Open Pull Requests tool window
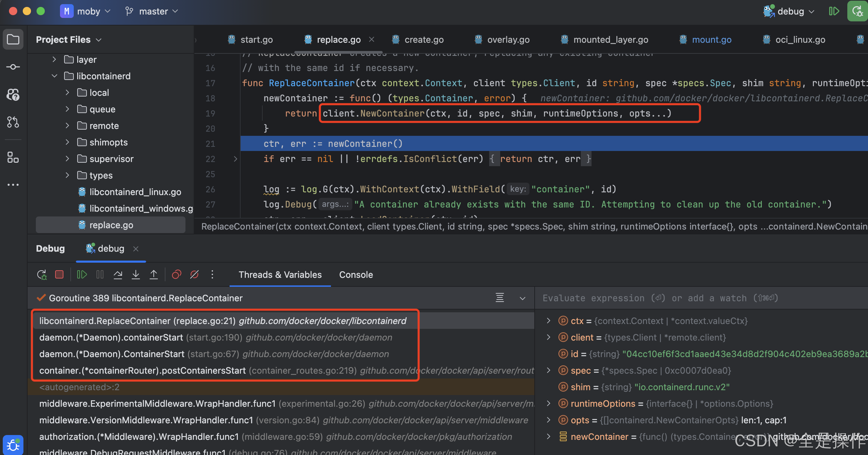Screen dimensions: 868x455 [13, 122]
